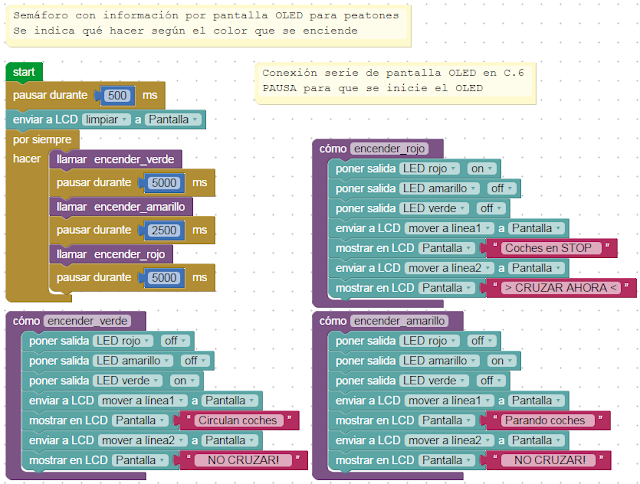This screenshot has height=484, width=640.
Task: Rename the encender_verde procedure name field
Action: (x=87, y=321)
